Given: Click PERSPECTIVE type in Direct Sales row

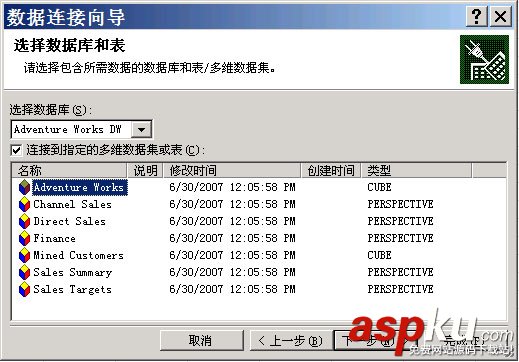Looking at the screenshot, I should (400, 221).
